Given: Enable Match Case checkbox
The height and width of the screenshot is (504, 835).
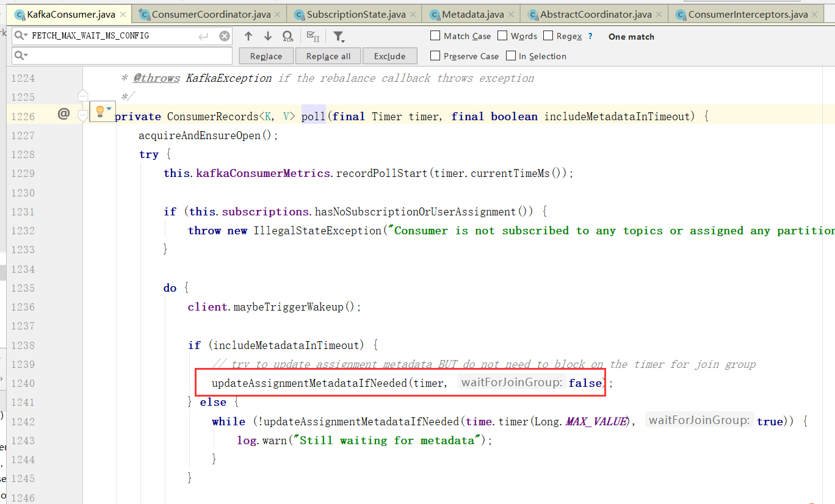Looking at the screenshot, I should pyautogui.click(x=435, y=36).
